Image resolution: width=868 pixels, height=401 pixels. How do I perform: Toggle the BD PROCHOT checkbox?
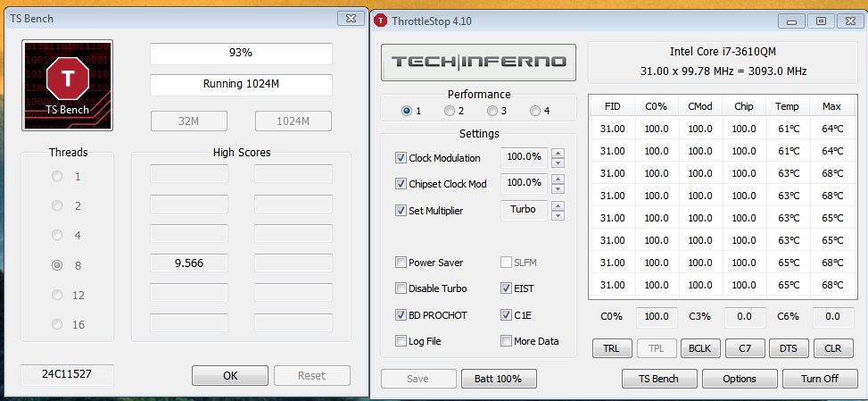401,315
